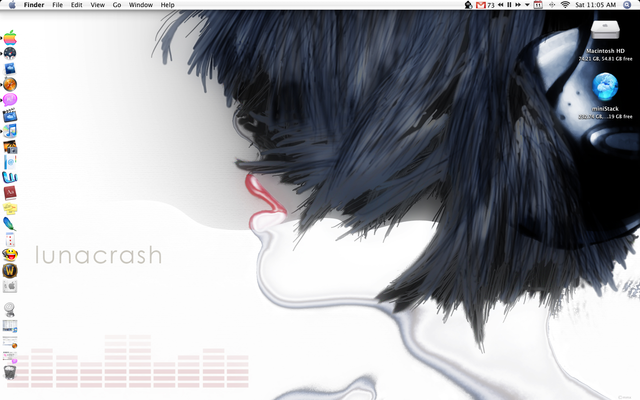Open the View menu
The width and height of the screenshot is (640, 400).
pyautogui.click(x=98, y=5)
